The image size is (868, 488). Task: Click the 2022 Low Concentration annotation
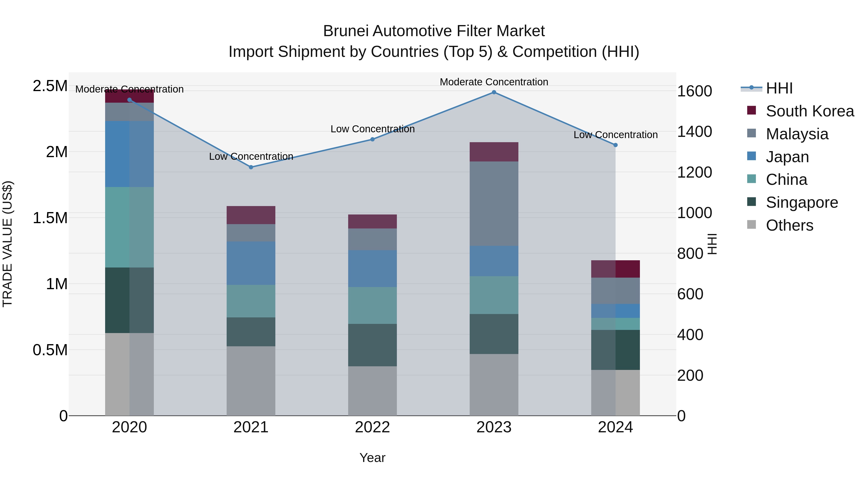click(372, 129)
